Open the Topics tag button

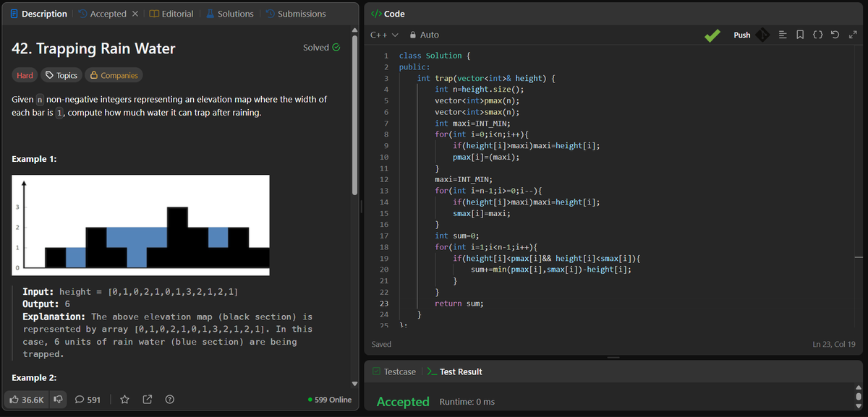pos(61,75)
